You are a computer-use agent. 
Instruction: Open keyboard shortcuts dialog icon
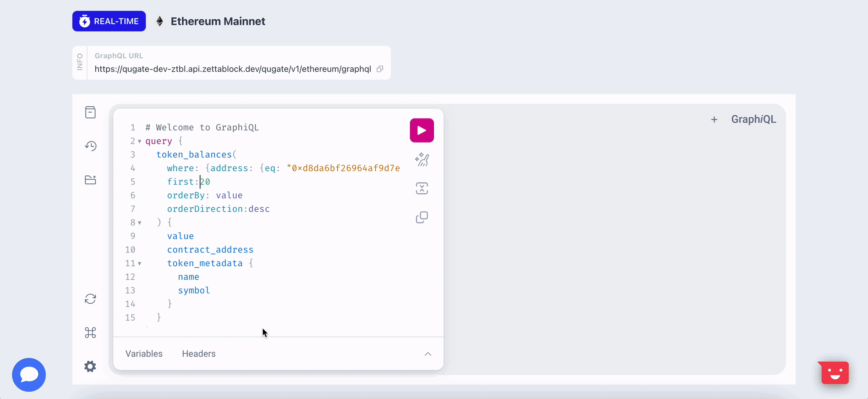coord(90,332)
